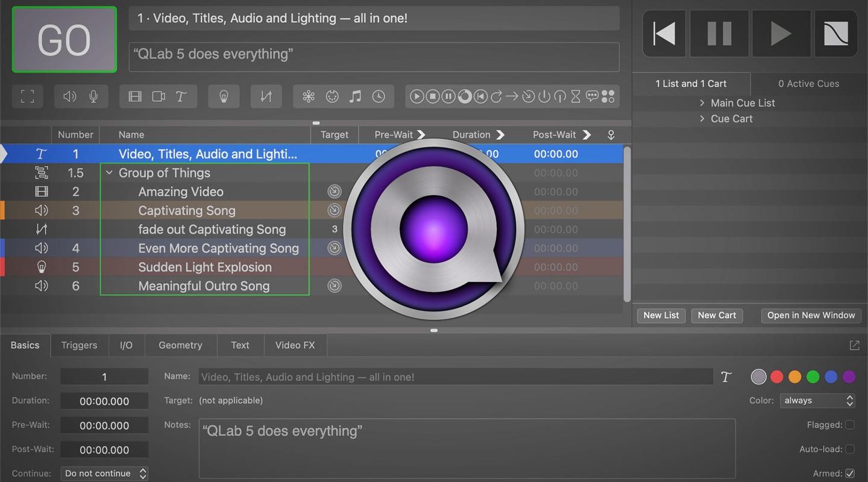Fire the big GO button
This screenshot has height=482, width=868.
pos(64,40)
